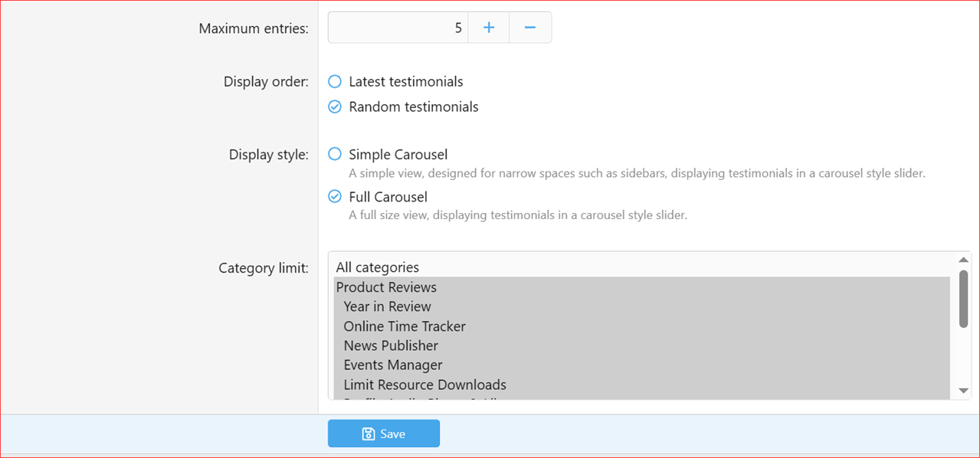The image size is (980, 458).
Task: Click the scrollbar up arrow in category list
Action: 962,259
